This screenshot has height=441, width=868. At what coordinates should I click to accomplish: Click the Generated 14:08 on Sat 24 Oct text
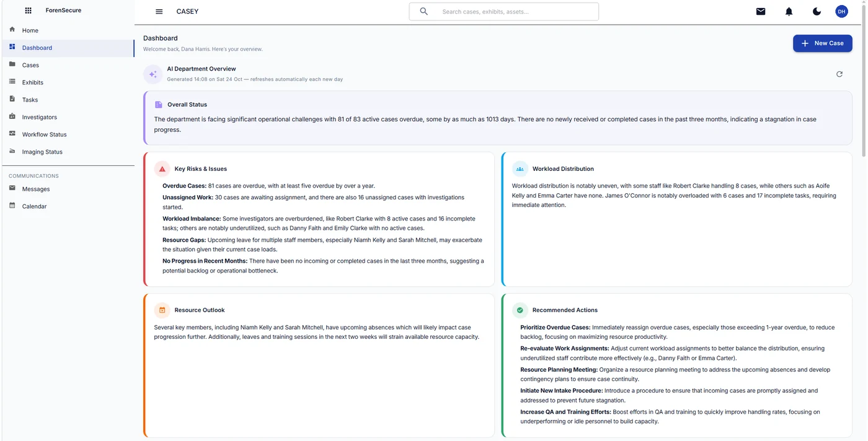pos(255,79)
